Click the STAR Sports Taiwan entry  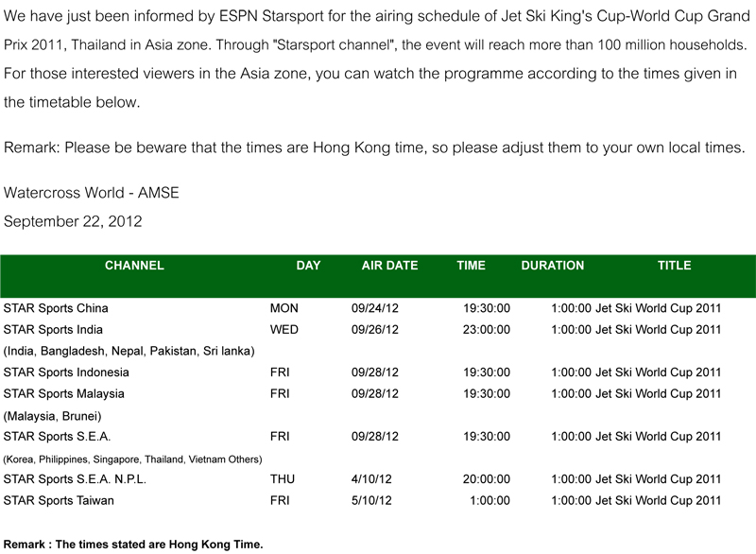59,500
